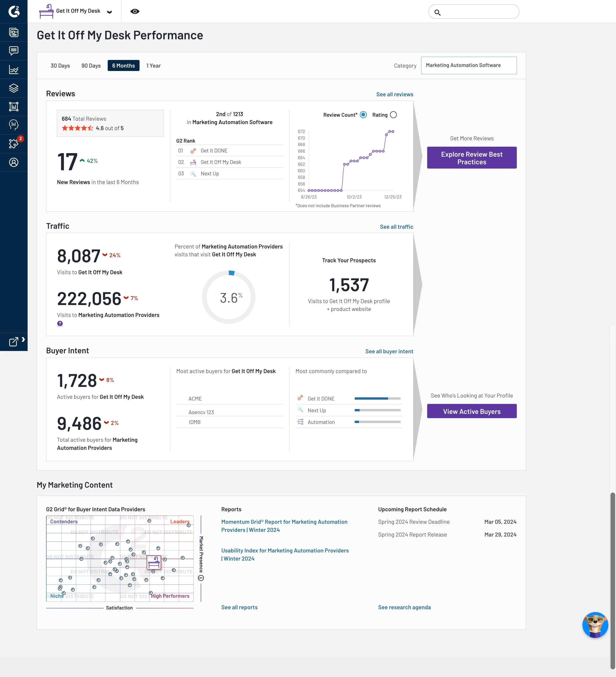Click Get It Off My Desk rank row icon
This screenshot has height=677, width=616.
[x=193, y=163]
